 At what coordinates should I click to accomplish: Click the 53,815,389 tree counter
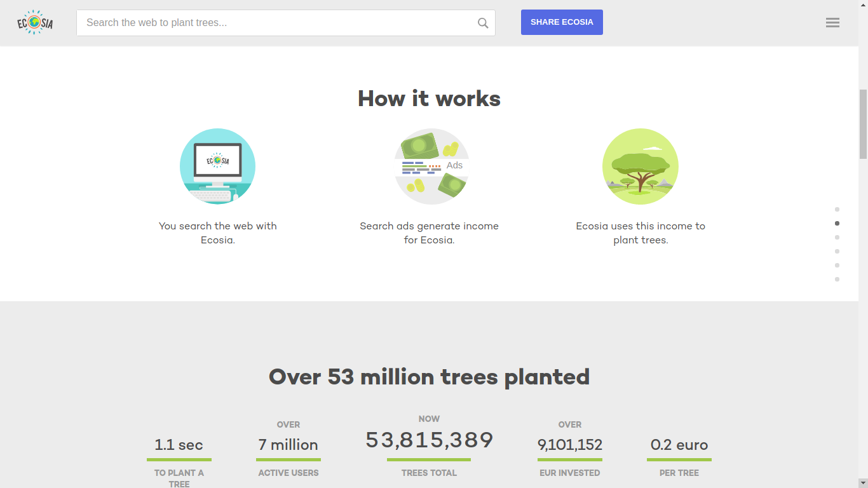click(429, 440)
